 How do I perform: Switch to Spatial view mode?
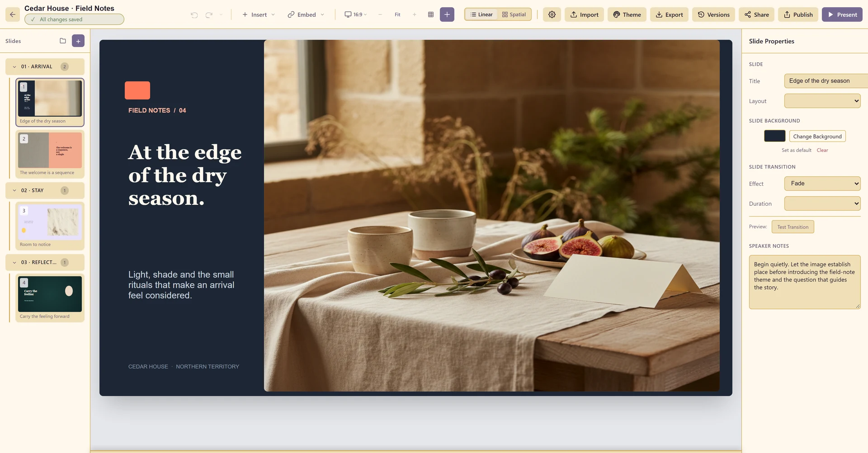tap(514, 14)
